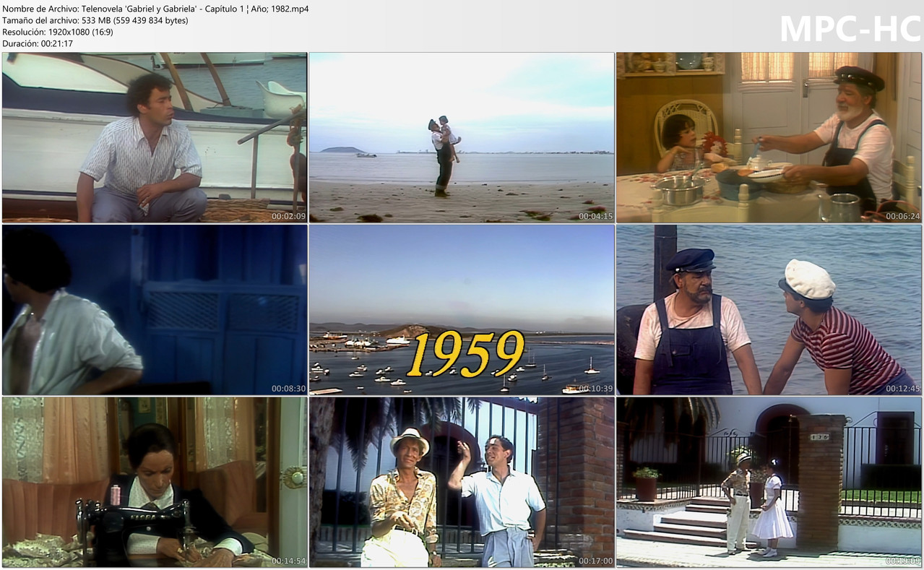Select the thumbnail at 00:02:09
The width and height of the screenshot is (924, 570).
click(x=155, y=137)
